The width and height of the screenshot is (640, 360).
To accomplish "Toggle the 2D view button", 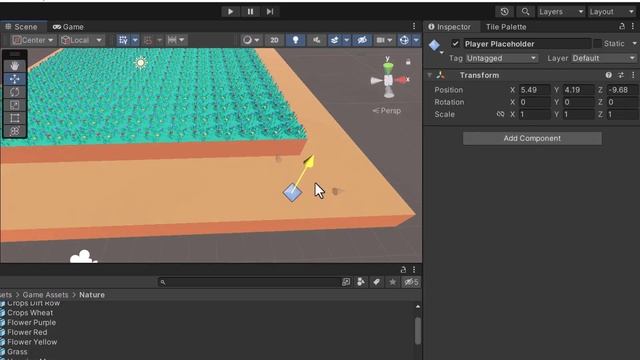I will click(x=274, y=40).
